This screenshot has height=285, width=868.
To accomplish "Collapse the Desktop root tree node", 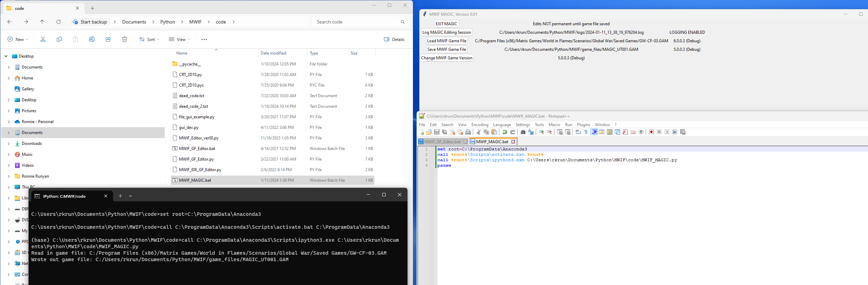I will point(6,56).
